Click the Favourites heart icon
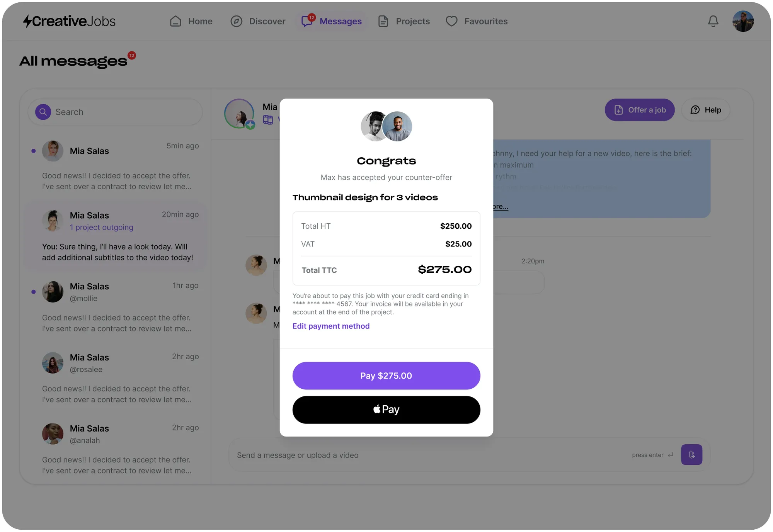The image size is (773, 532). click(451, 21)
